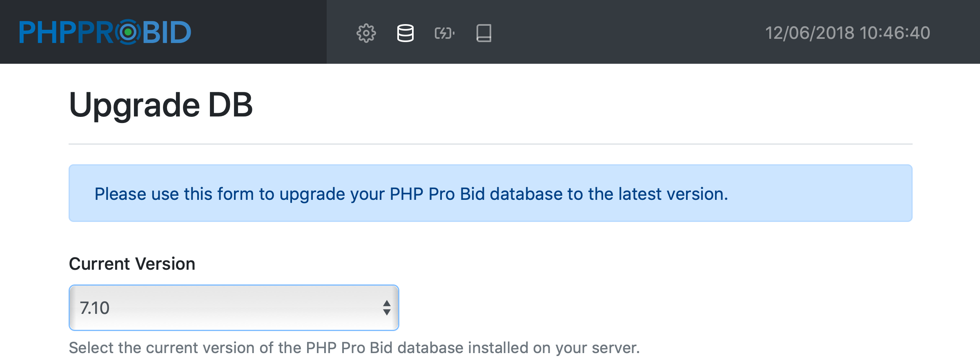
Task: Click the PHPPR letters of the logo
Action: tap(65, 32)
